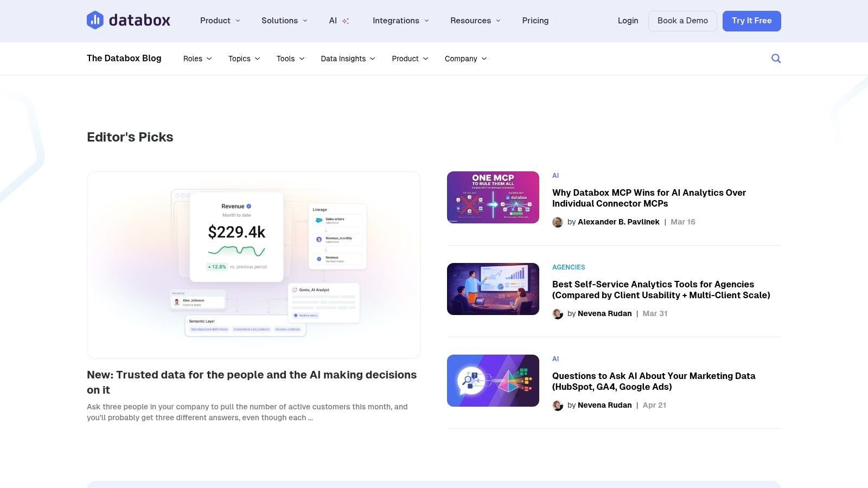Go to the Pricing page
Viewport: 868px width, 488px height.
point(535,21)
